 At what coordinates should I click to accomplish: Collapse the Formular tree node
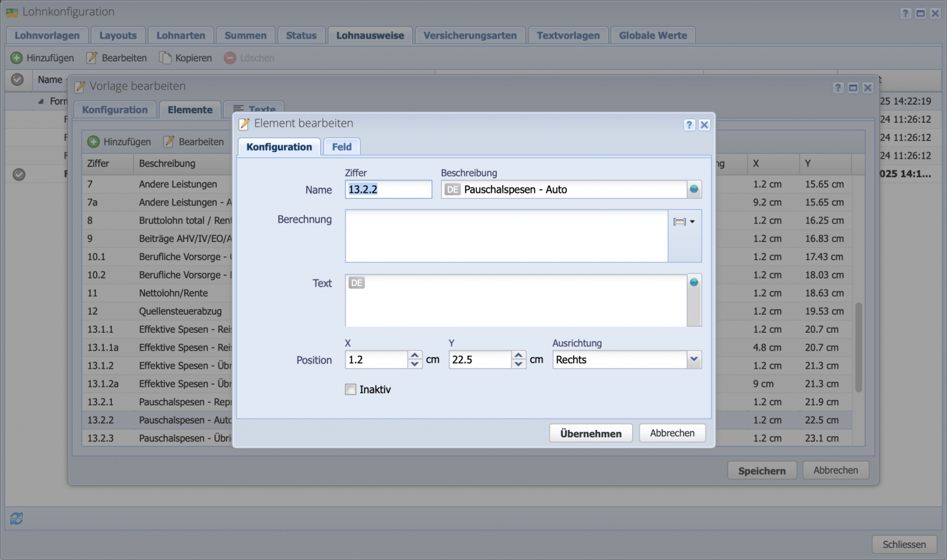pos(42,101)
